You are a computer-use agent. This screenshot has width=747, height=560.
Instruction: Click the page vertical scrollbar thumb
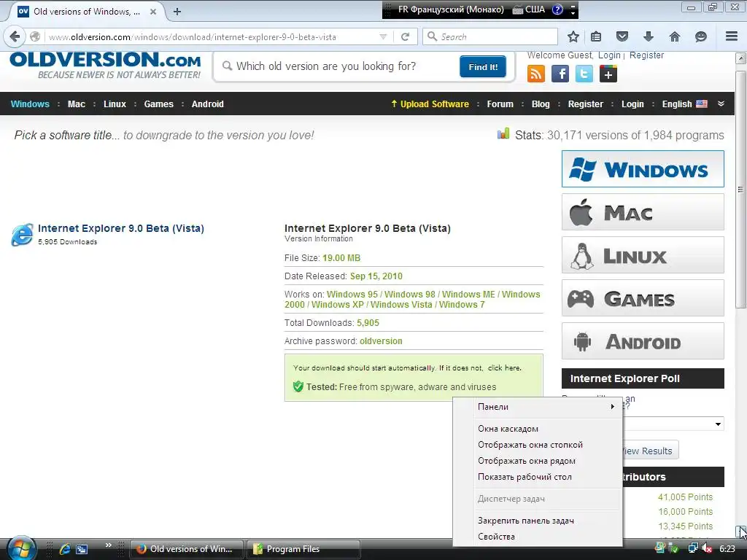click(740, 190)
